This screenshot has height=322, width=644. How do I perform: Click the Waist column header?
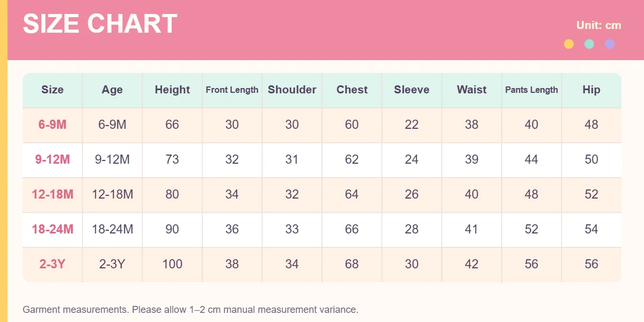472,90
